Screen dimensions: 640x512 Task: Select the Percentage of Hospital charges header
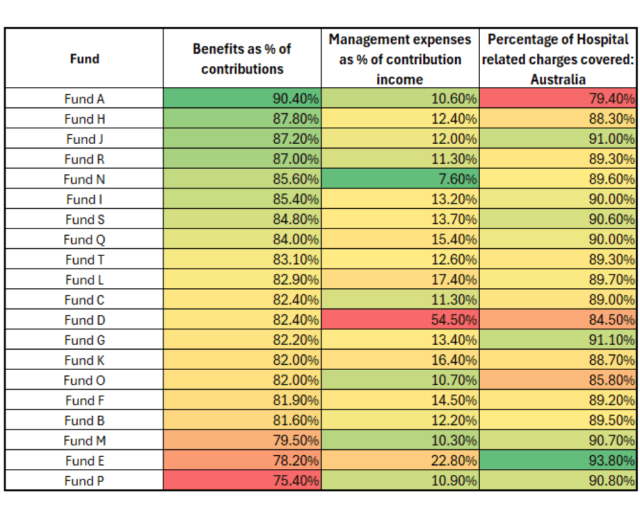tap(558, 58)
